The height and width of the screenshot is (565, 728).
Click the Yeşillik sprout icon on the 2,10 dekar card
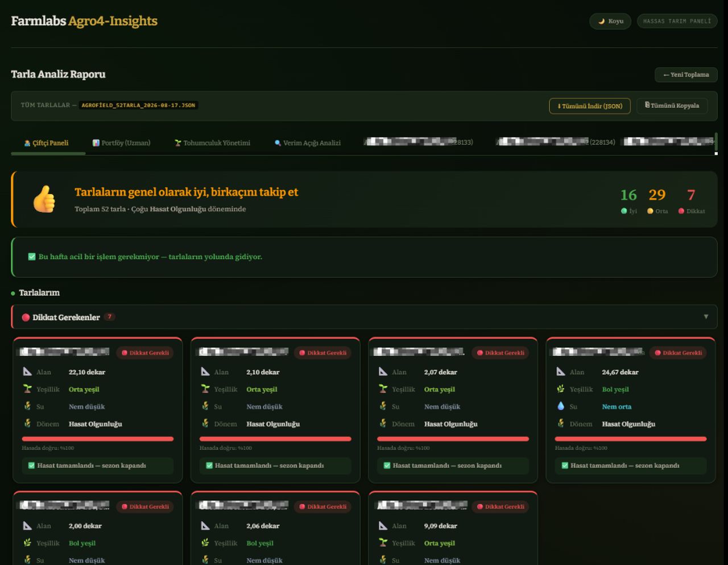(x=205, y=389)
